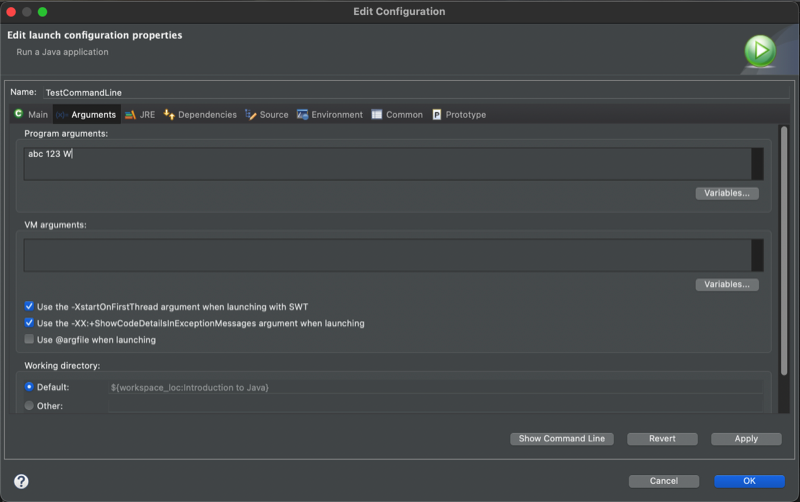Click the Revert button
Viewport: 800px width, 502px height.
[x=661, y=438]
